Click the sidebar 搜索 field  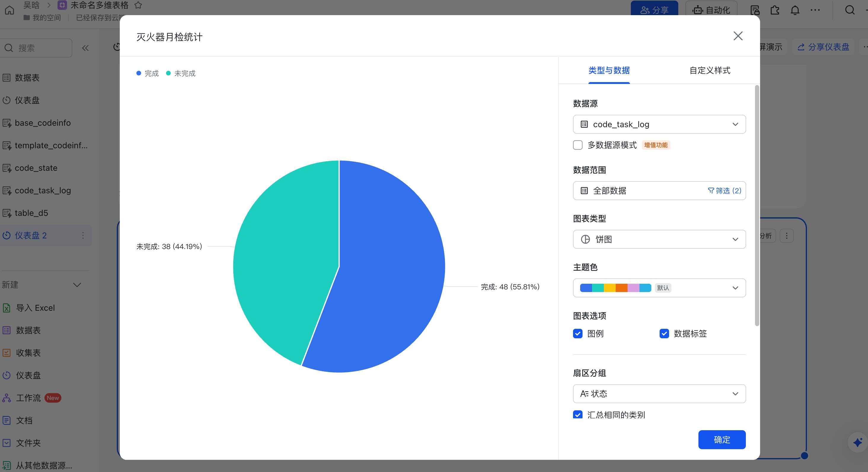pos(36,48)
